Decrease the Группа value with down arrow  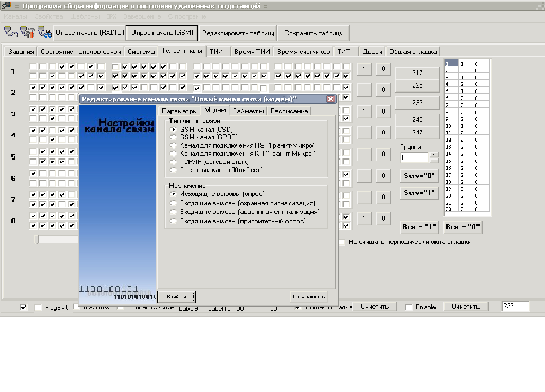(433, 161)
